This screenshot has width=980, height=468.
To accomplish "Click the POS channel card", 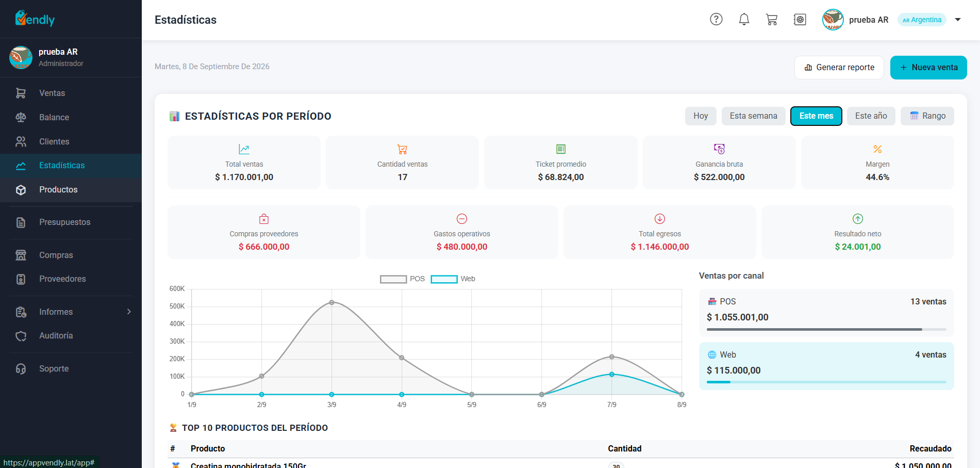I will point(826,313).
